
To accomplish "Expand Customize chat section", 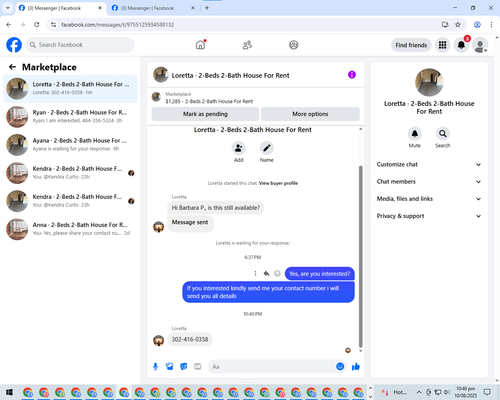I will coord(429,164).
